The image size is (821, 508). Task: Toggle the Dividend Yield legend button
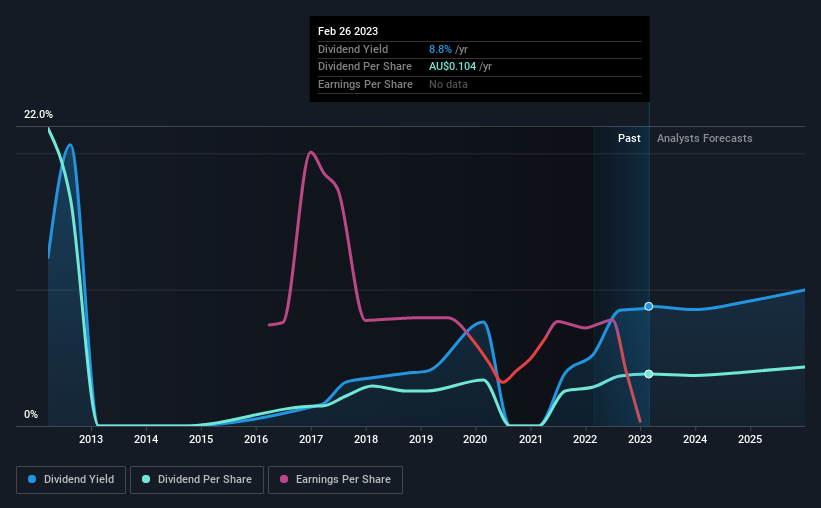click(x=71, y=480)
